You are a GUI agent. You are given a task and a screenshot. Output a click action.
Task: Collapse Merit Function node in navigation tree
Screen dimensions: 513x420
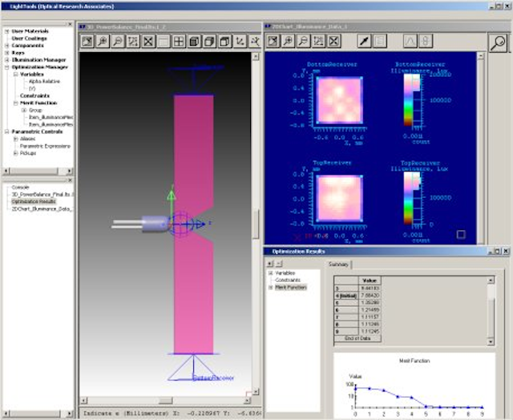pyautogui.click(x=15, y=103)
